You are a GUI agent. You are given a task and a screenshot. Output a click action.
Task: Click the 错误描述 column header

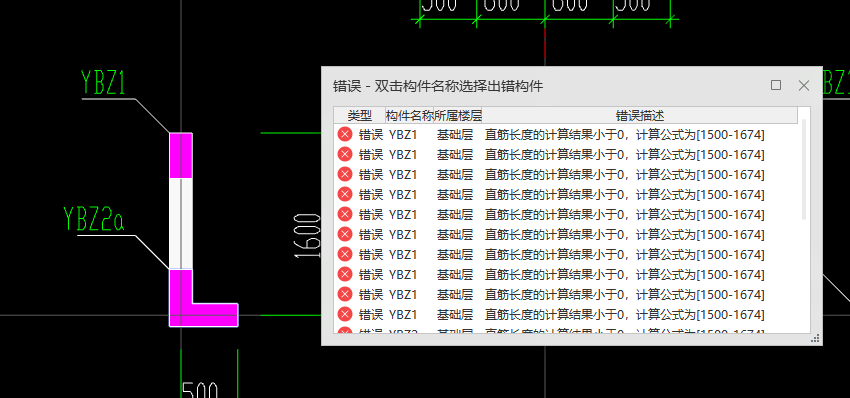(640, 115)
